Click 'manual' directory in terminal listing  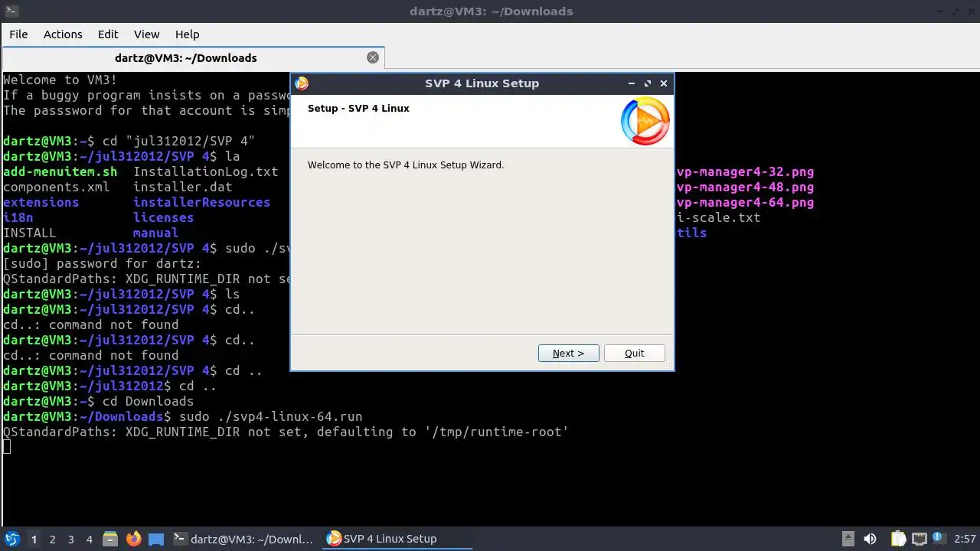pos(156,233)
